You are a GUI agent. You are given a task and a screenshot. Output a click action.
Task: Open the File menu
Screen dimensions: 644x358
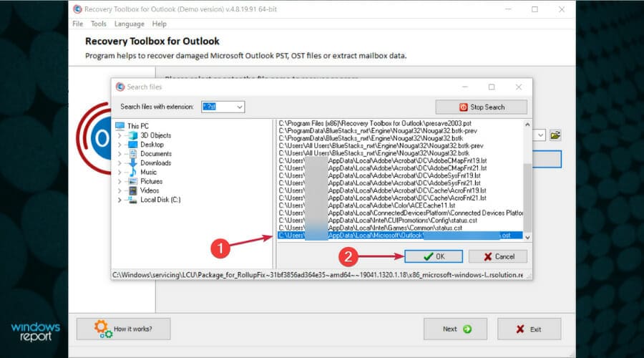click(x=77, y=24)
